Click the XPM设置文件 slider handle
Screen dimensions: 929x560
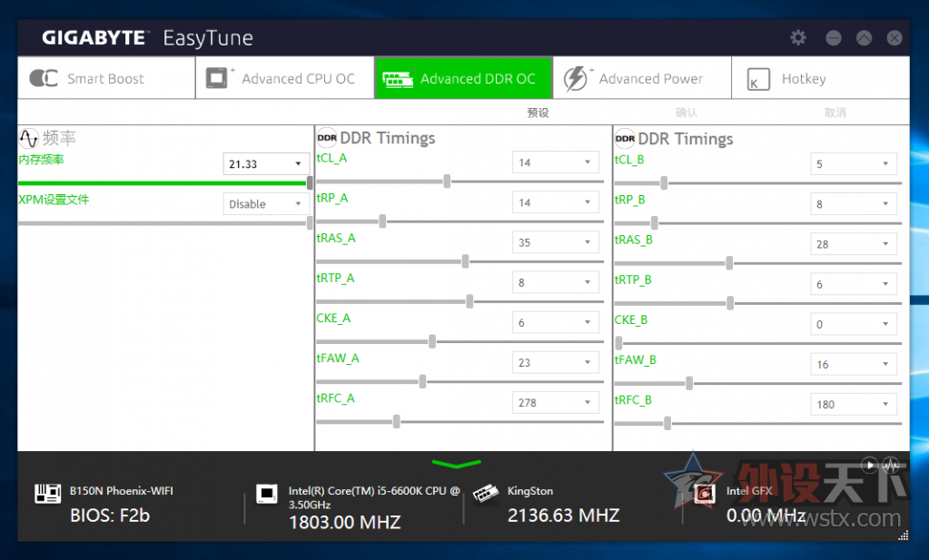click(x=310, y=222)
